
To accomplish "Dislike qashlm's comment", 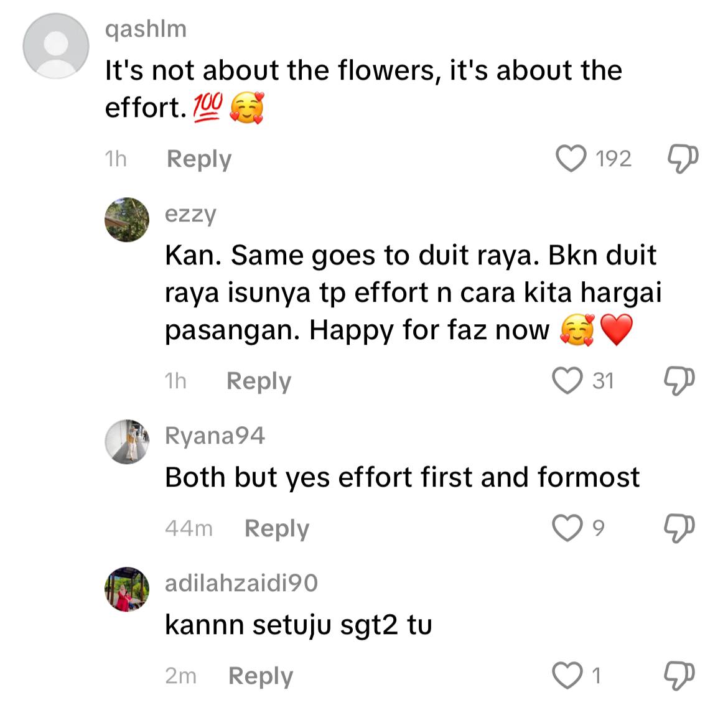I will 682,159.
